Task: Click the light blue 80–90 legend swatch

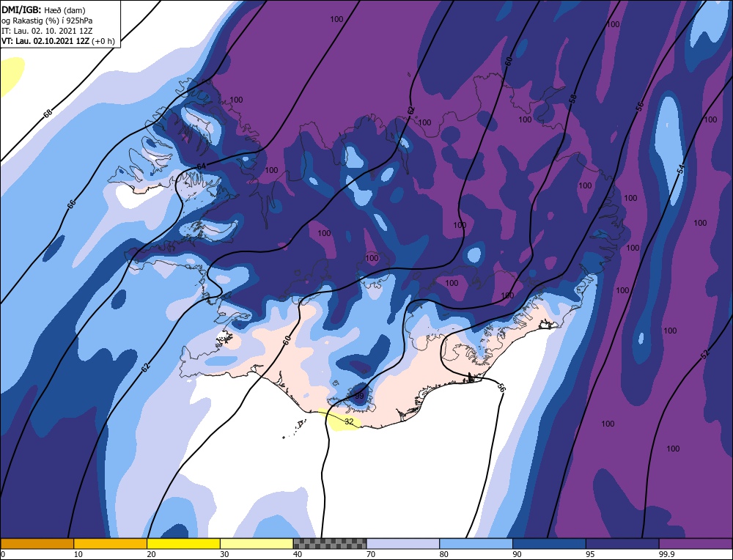Action: [476, 544]
